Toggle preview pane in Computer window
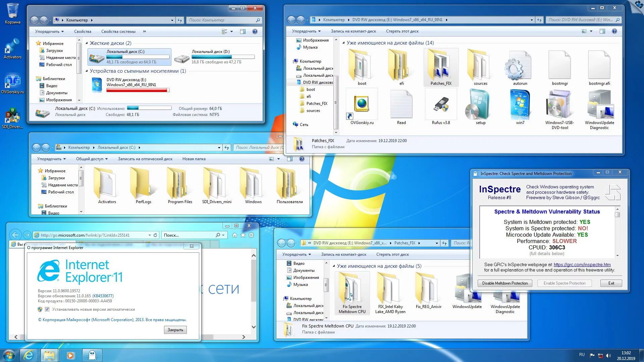This screenshot has height=362, width=644. [243, 32]
